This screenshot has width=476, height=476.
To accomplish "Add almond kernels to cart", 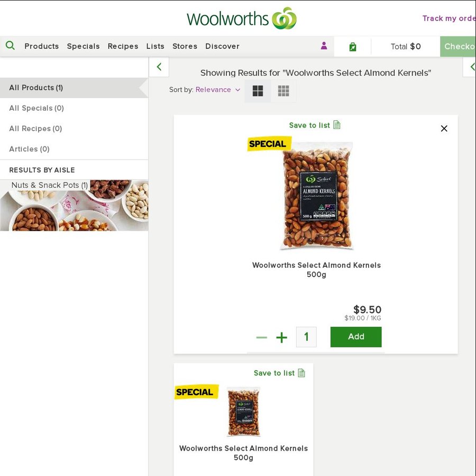I will (x=356, y=337).
